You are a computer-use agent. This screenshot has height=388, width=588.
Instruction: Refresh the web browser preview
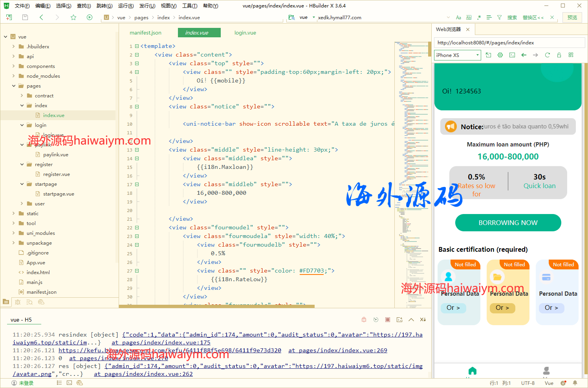pos(547,55)
